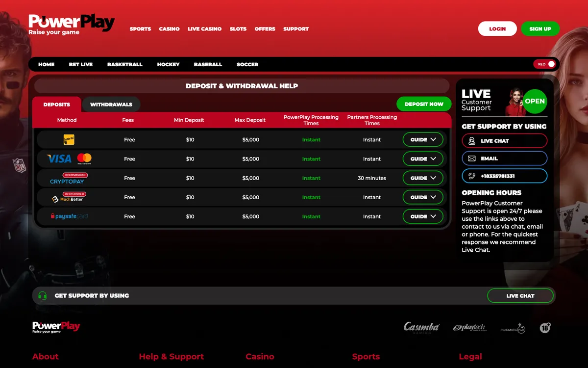Select Soccer in sports bar
The width and height of the screenshot is (588, 368).
247,64
